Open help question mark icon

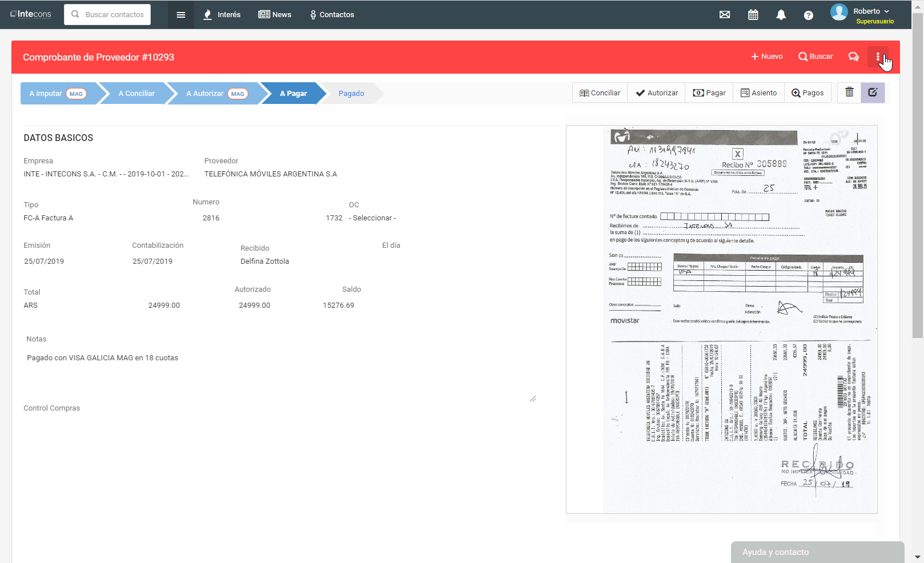(808, 15)
